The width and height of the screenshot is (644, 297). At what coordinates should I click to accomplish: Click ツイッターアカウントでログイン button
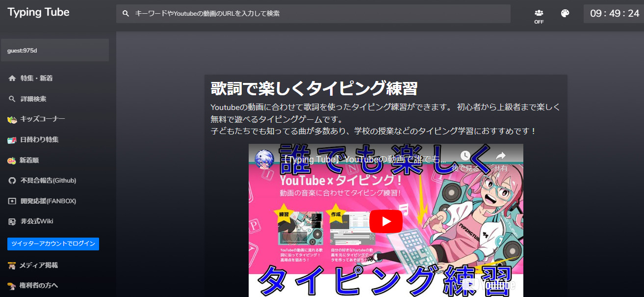pos(53,244)
